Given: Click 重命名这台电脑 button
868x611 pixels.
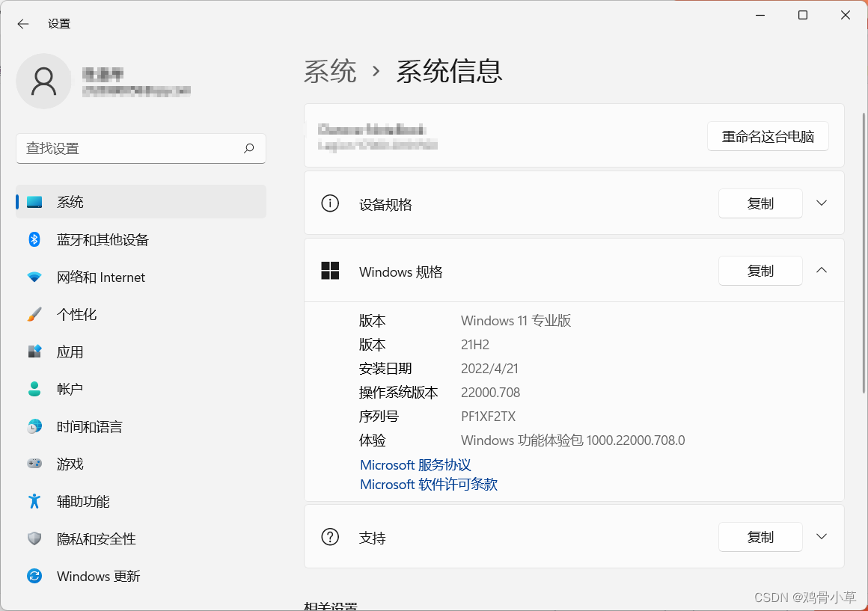Looking at the screenshot, I should (x=768, y=136).
